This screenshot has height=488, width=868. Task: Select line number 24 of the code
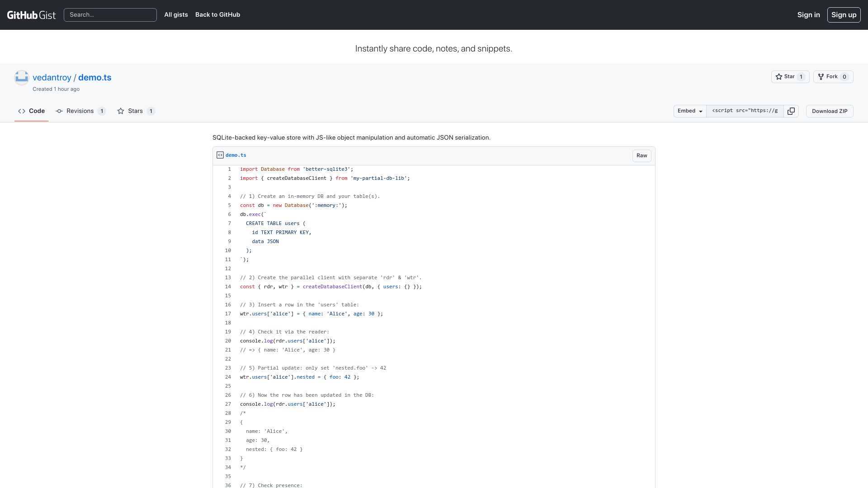[x=228, y=377]
